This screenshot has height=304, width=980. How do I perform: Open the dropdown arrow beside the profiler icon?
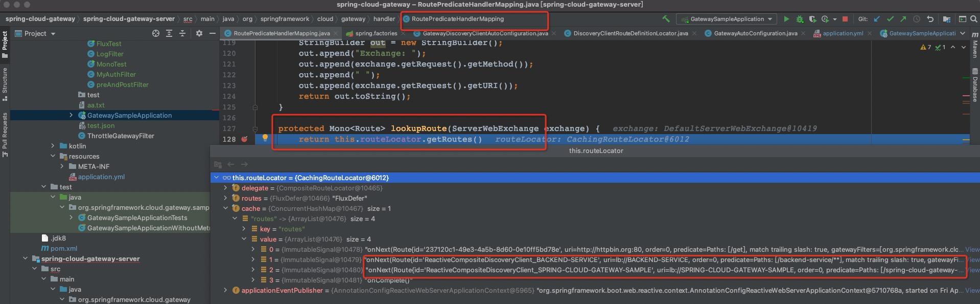[834, 19]
